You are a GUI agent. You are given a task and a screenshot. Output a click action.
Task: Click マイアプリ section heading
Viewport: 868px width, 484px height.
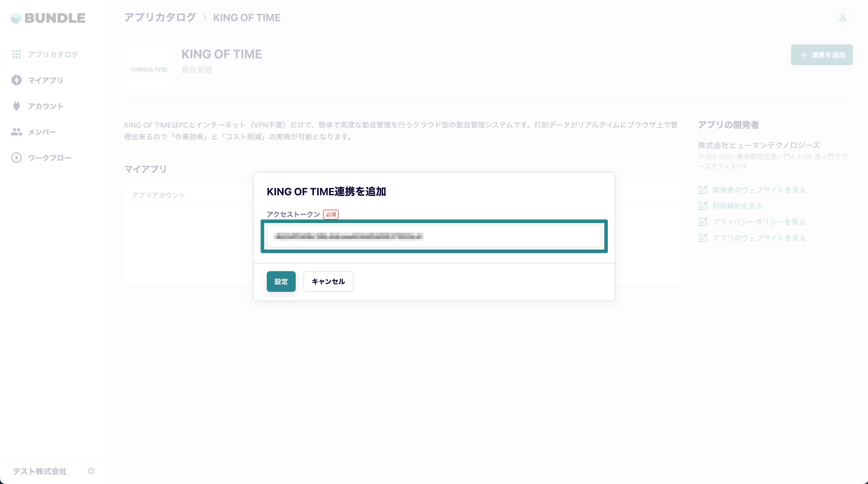[x=146, y=169]
